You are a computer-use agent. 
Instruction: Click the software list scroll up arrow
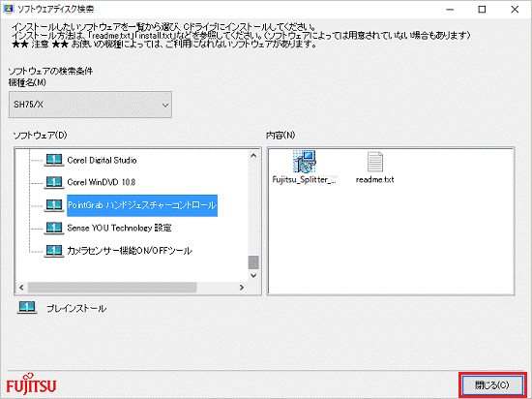coord(253,156)
